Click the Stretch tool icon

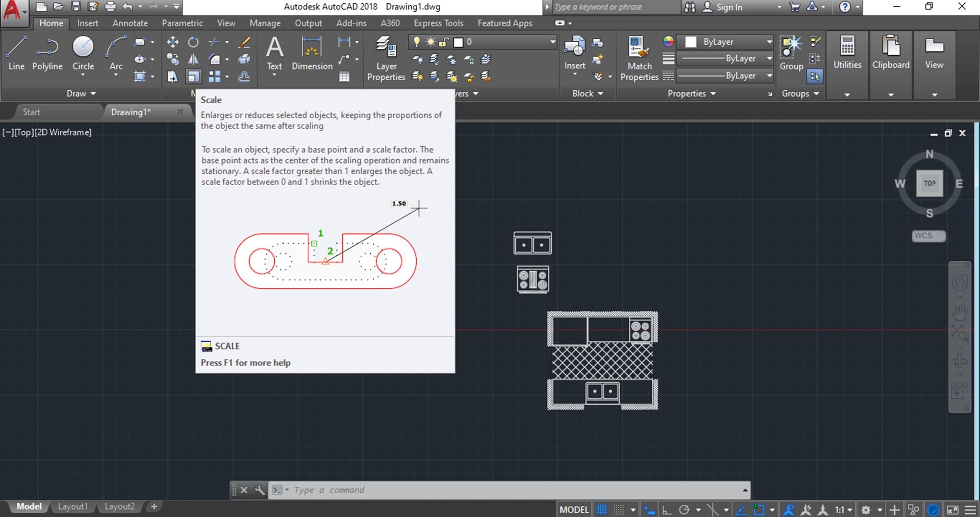coord(173,77)
